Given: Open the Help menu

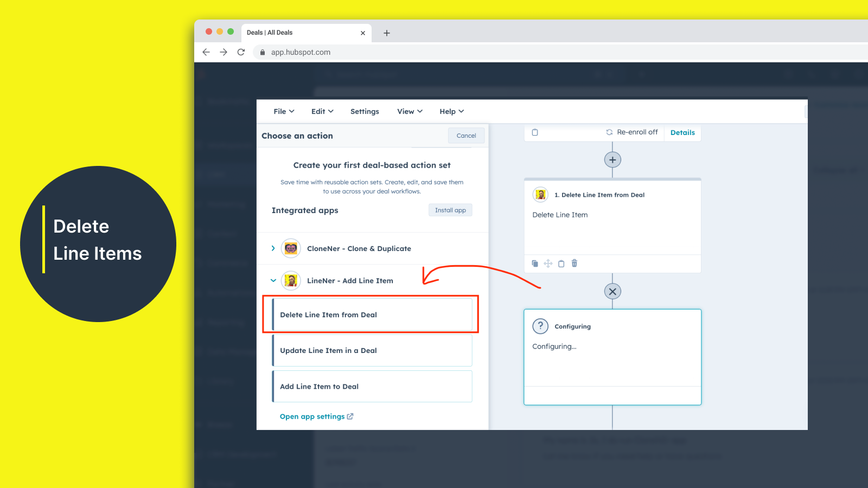Looking at the screenshot, I should click(451, 111).
